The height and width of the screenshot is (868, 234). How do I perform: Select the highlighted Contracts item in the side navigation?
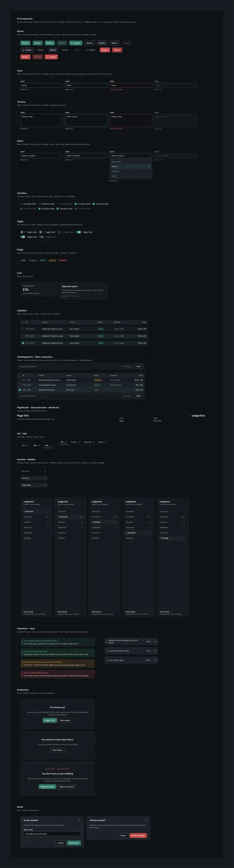70,517
